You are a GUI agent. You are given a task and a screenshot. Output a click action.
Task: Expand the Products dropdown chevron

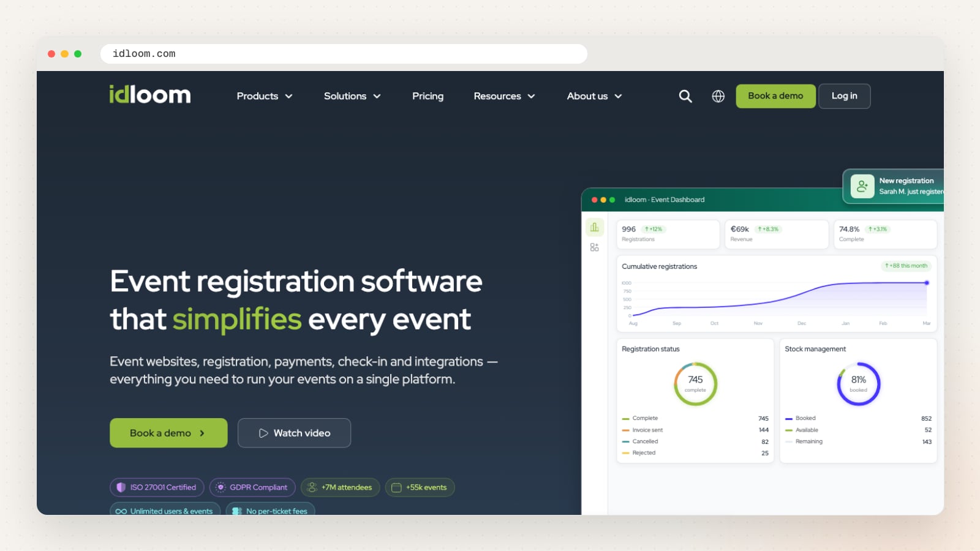pyautogui.click(x=289, y=96)
